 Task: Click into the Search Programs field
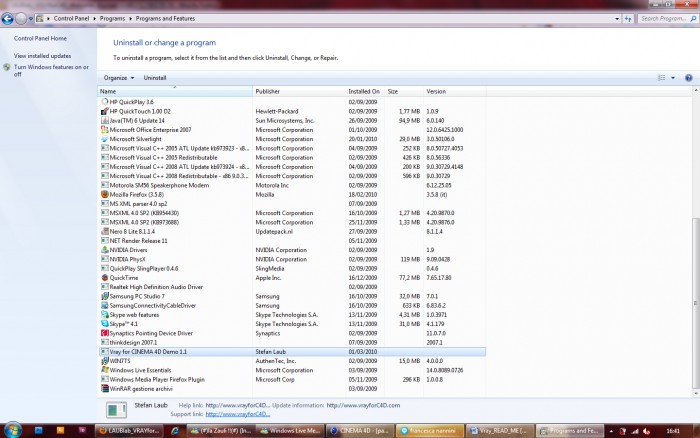pyautogui.click(x=664, y=19)
